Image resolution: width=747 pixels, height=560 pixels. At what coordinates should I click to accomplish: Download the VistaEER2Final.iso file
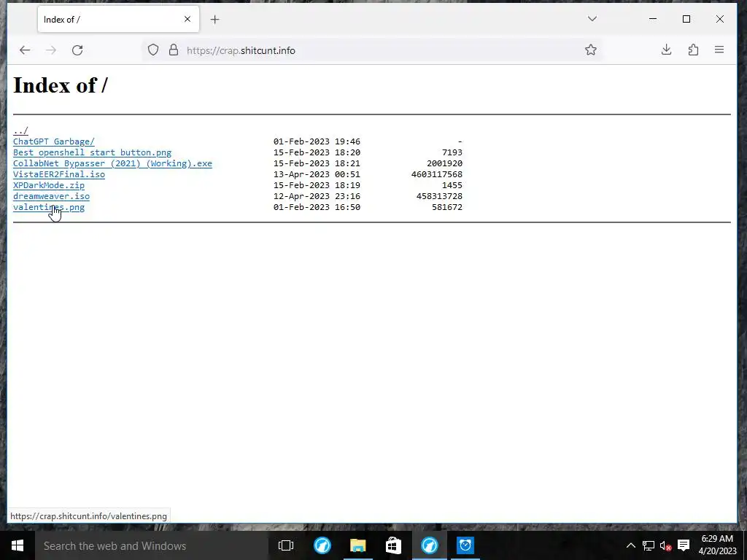(x=59, y=174)
